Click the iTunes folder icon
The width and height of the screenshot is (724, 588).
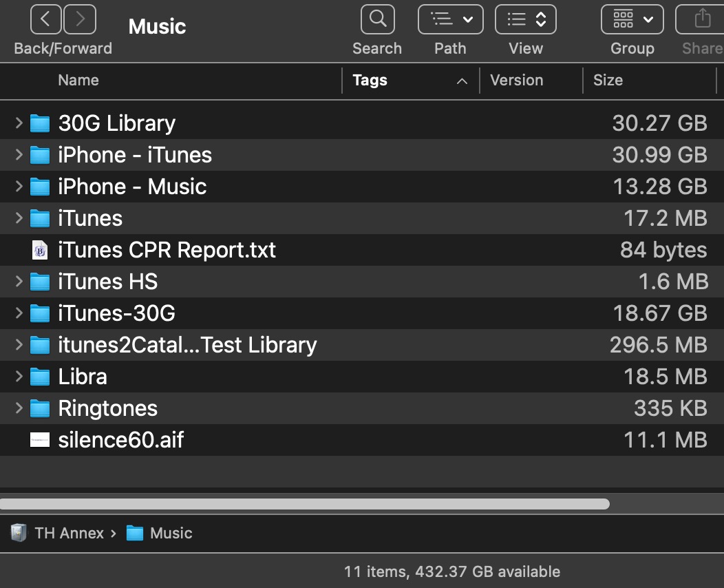point(40,218)
